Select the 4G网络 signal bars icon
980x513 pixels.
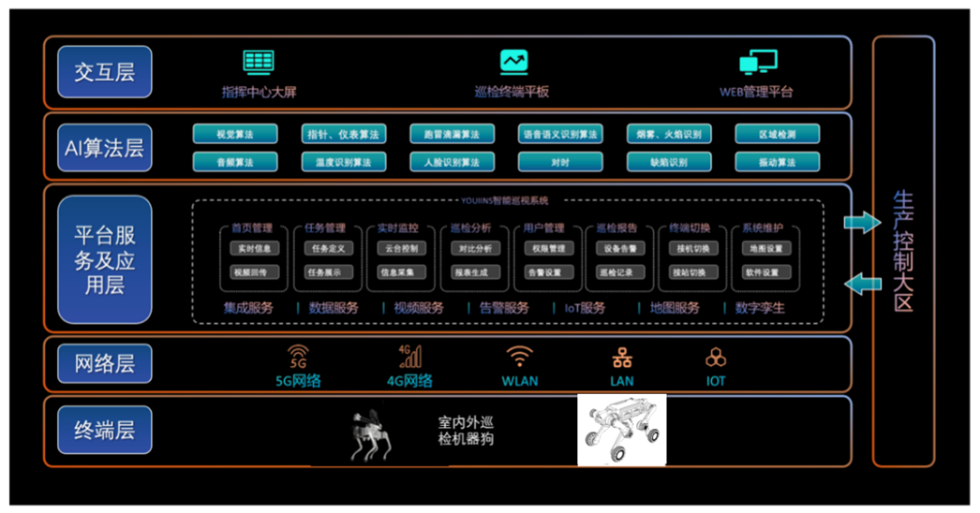pos(410,356)
